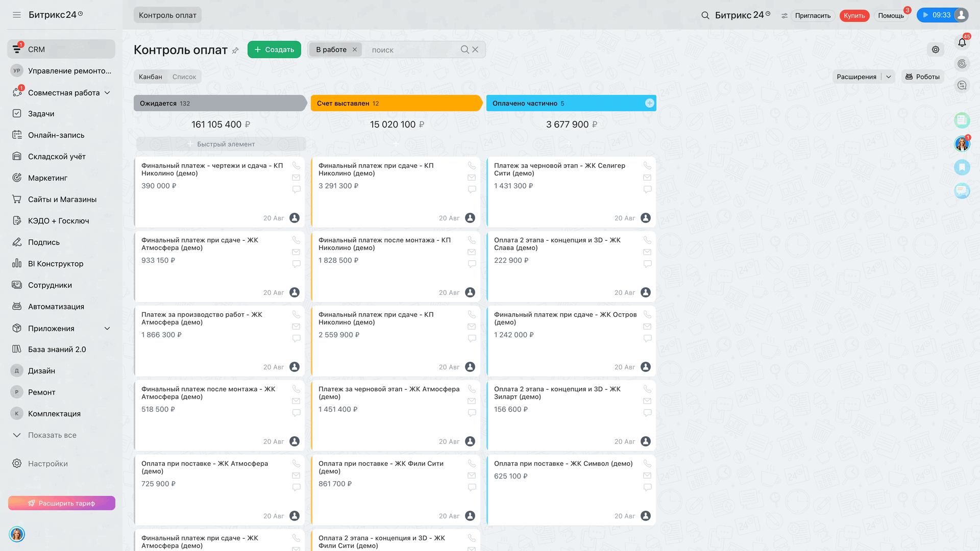Screen dimensions: 980x551
Task: Click the search magnifier icon in the top bar
Action: click(x=705, y=15)
